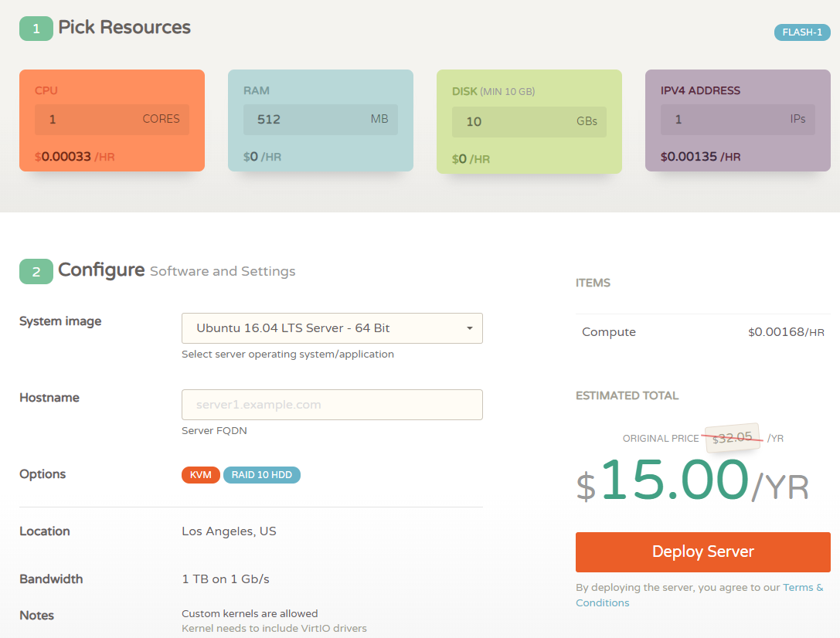
Task: Click the RAID 10 HDD badge
Action: [262, 475]
